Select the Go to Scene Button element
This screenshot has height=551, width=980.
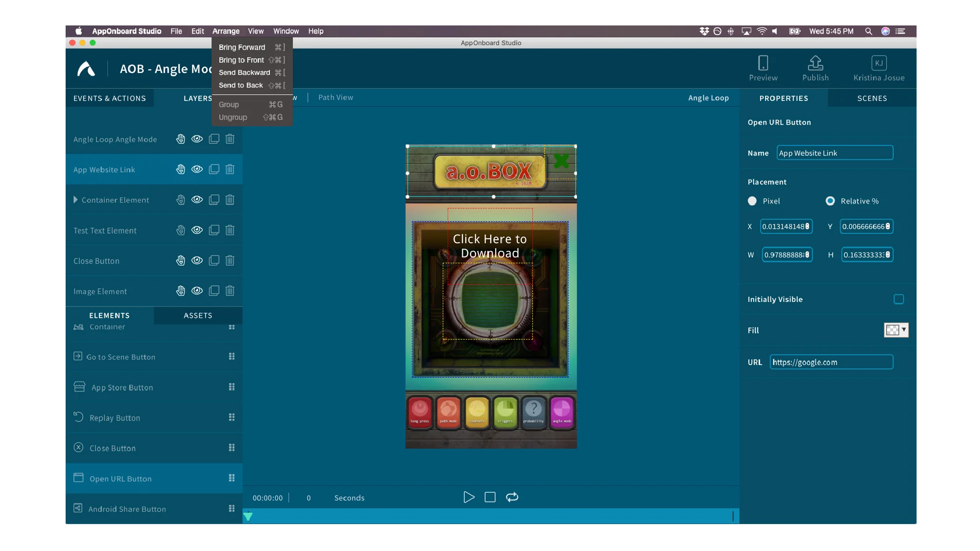point(120,357)
